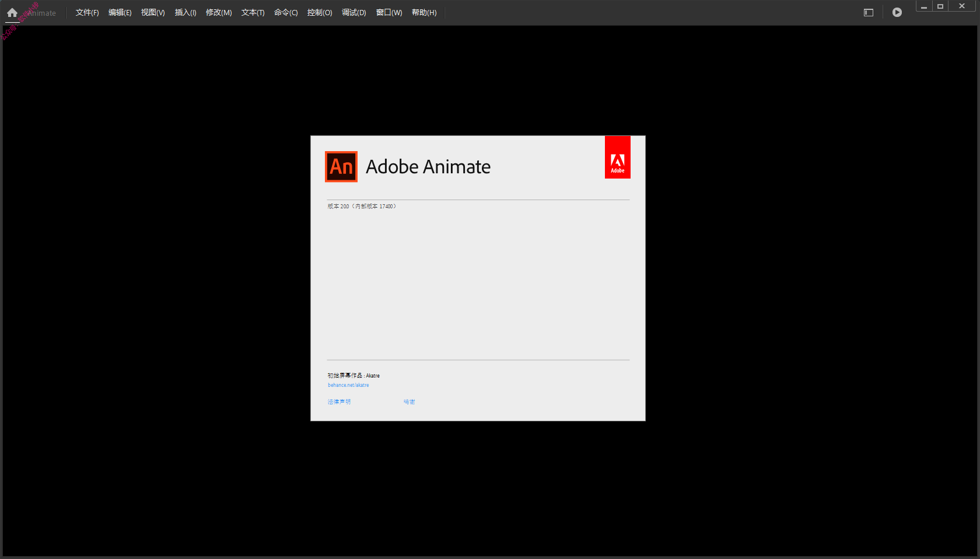
Task: Click the red Adobe logo badge
Action: [x=618, y=157]
